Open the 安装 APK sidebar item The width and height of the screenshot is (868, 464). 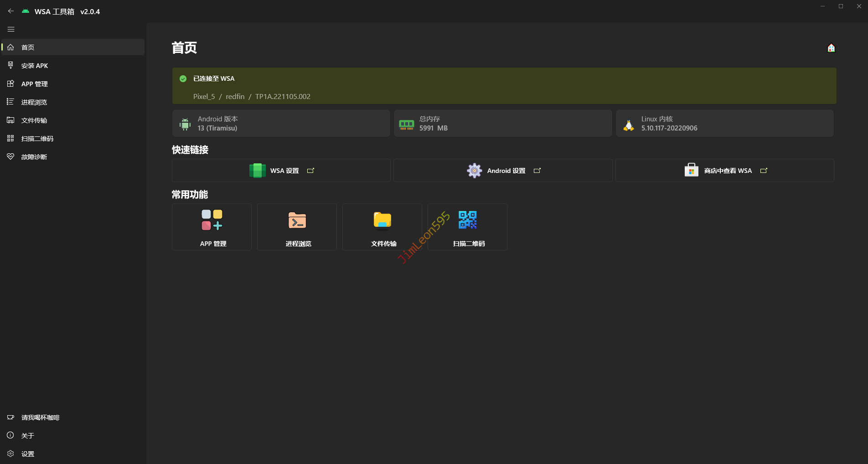[x=35, y=66]
